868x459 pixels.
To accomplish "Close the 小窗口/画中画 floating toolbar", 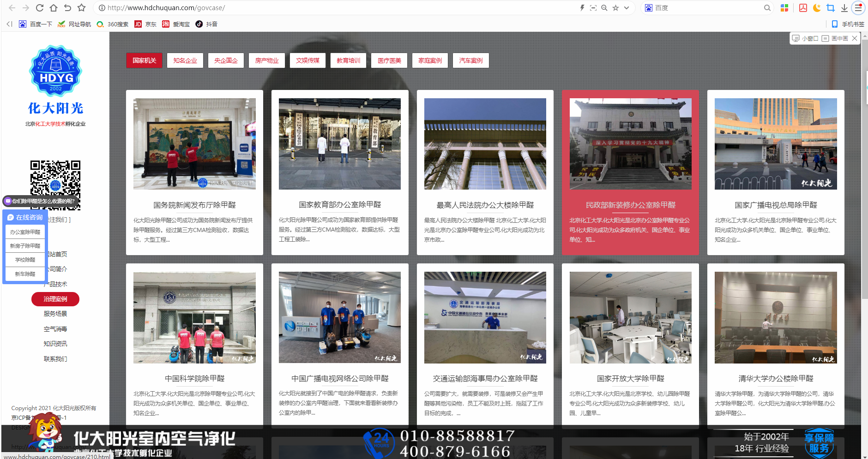I will pos(855,38).
